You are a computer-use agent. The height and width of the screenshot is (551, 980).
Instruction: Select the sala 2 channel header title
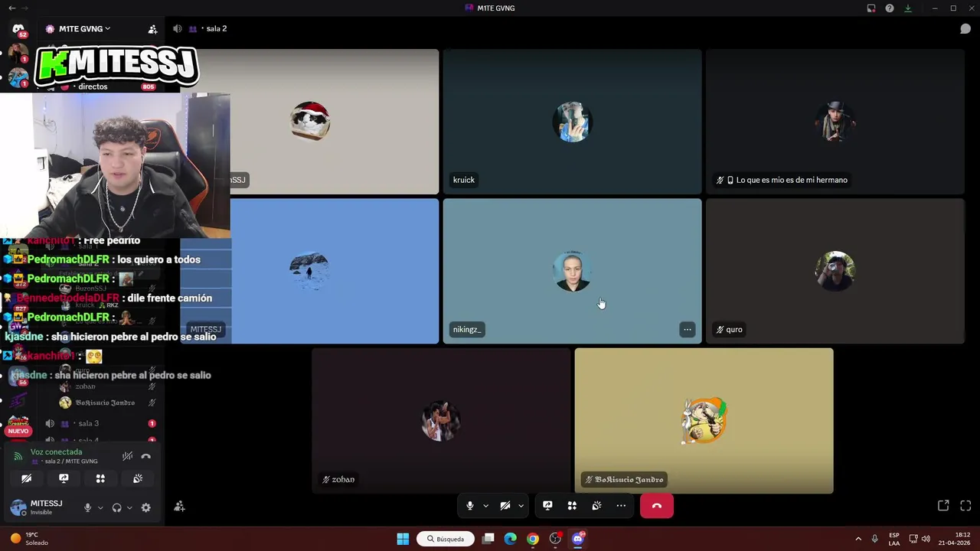(x=217, y=29)
